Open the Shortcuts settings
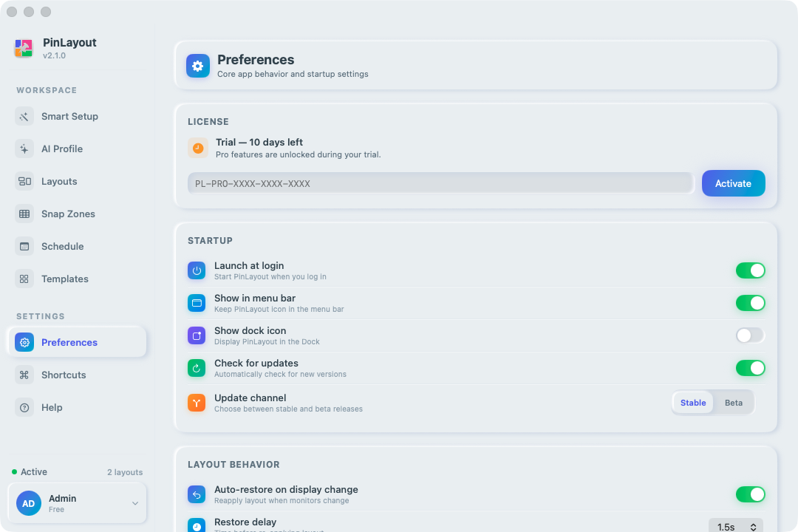798x532 pixels. point(78,375)
